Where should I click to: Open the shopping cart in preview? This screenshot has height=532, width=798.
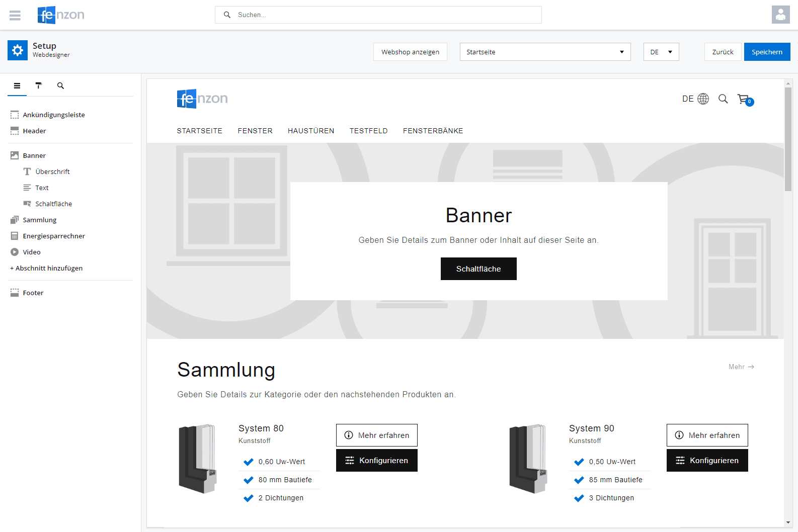point(744,99)
